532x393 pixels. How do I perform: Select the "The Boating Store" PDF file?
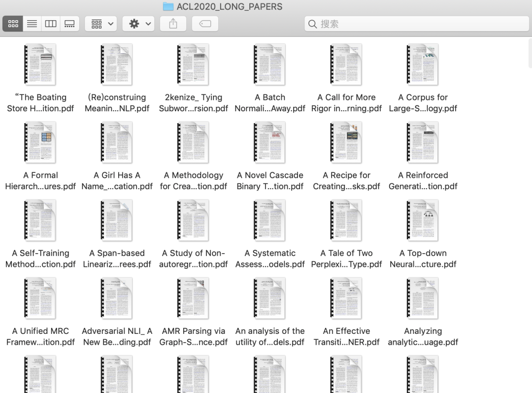tap(40, 65)
